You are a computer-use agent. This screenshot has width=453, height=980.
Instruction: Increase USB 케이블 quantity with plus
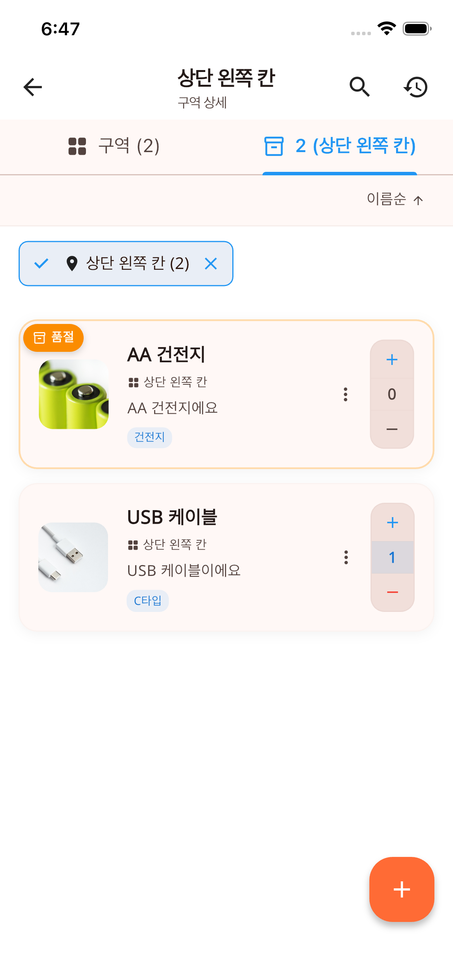(x=392, y=523)
